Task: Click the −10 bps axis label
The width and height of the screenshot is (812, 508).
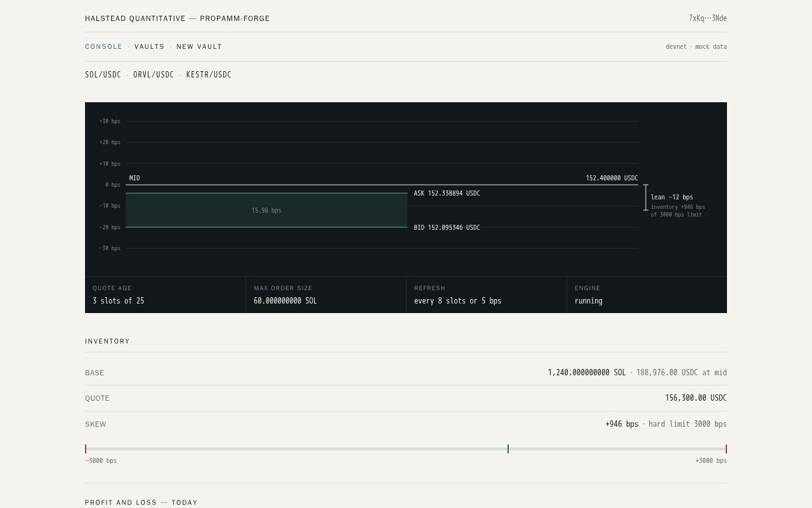Action: tap(110, 206)
